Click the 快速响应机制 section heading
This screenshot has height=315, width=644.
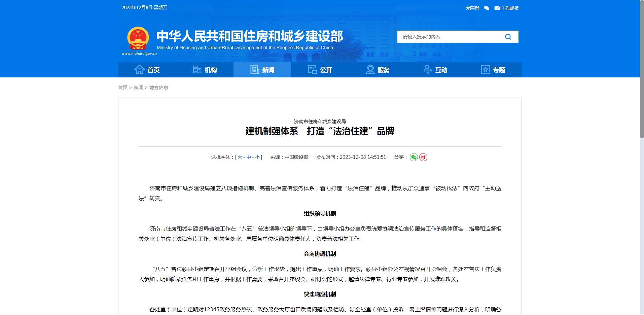pos(320,294)
